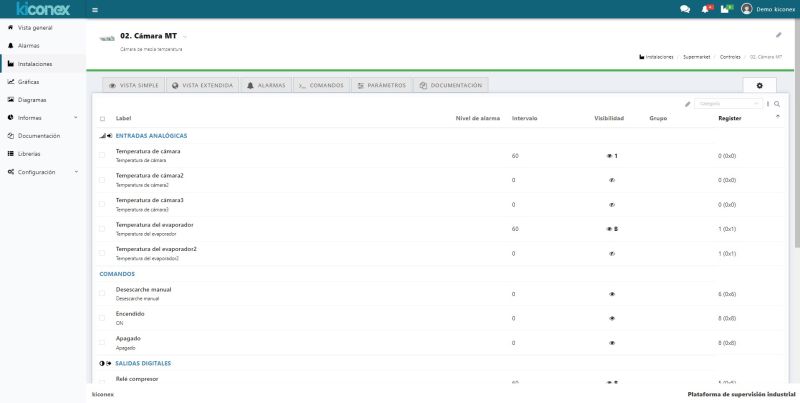Toggle the hamburger sidebar menu

pos(95,10)
